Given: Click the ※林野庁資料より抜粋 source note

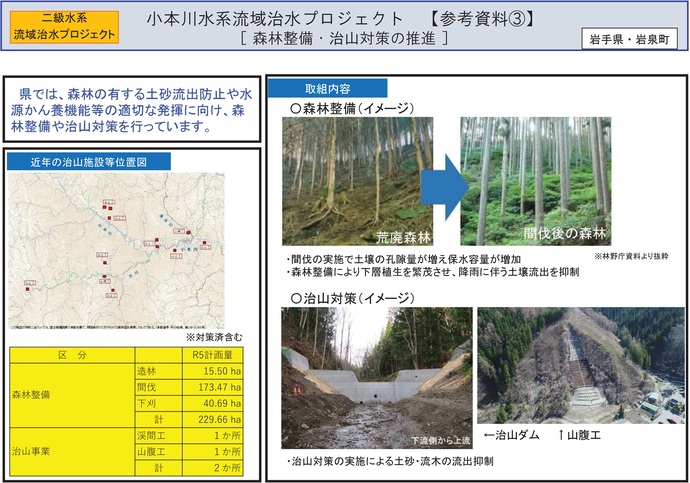Looking at the screenshot, I should pos(630,257).
